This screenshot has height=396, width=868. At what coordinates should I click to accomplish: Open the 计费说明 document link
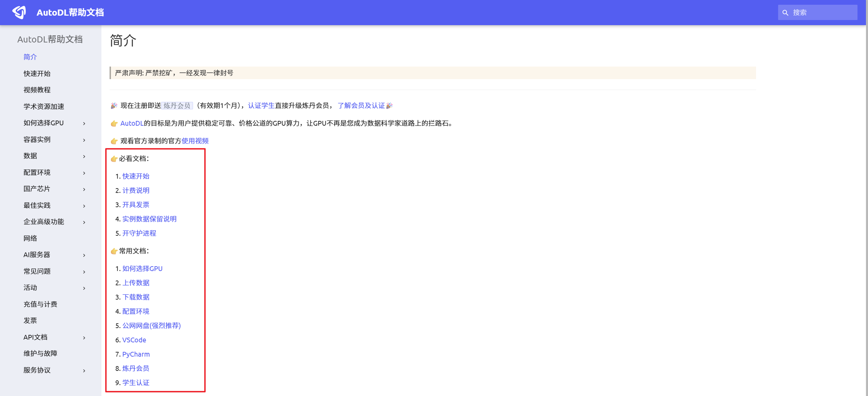tap(136, 190)
